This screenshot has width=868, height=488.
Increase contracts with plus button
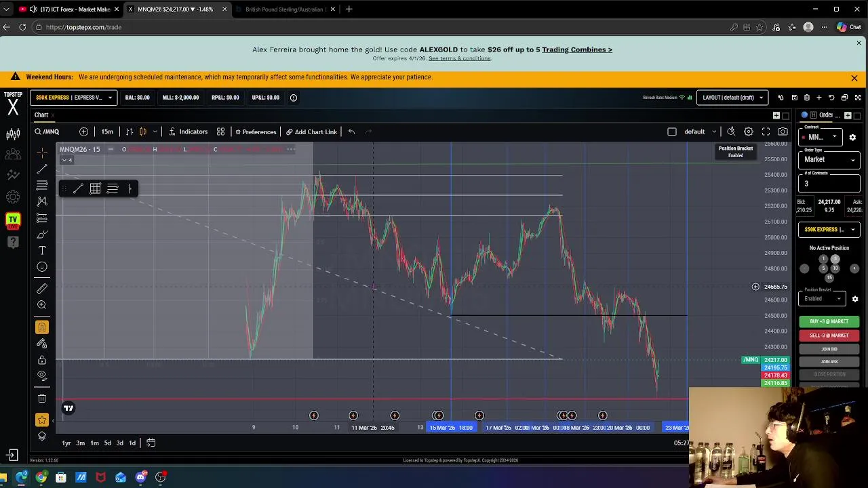pyautogui.click(x=854, y=268)
